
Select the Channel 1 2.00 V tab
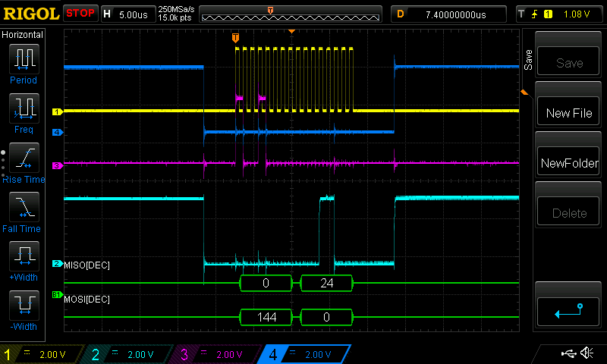click(x=42, y=354)
